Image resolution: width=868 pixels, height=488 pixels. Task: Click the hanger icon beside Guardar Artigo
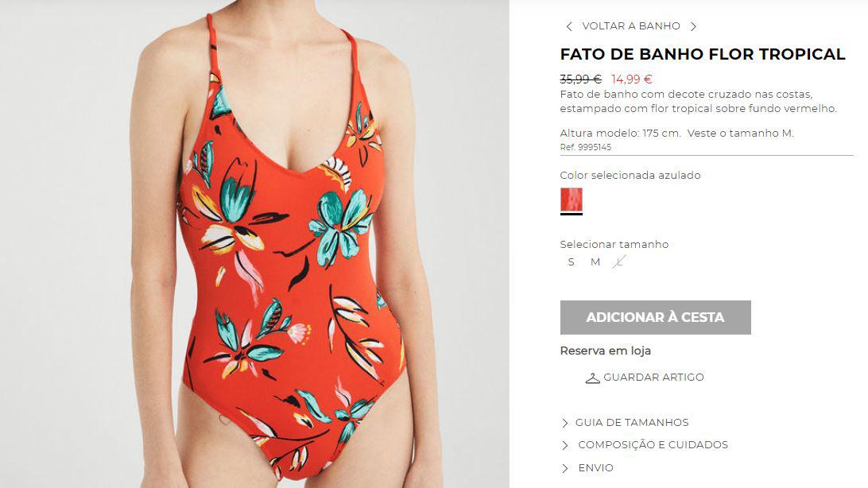click(592, 378)
